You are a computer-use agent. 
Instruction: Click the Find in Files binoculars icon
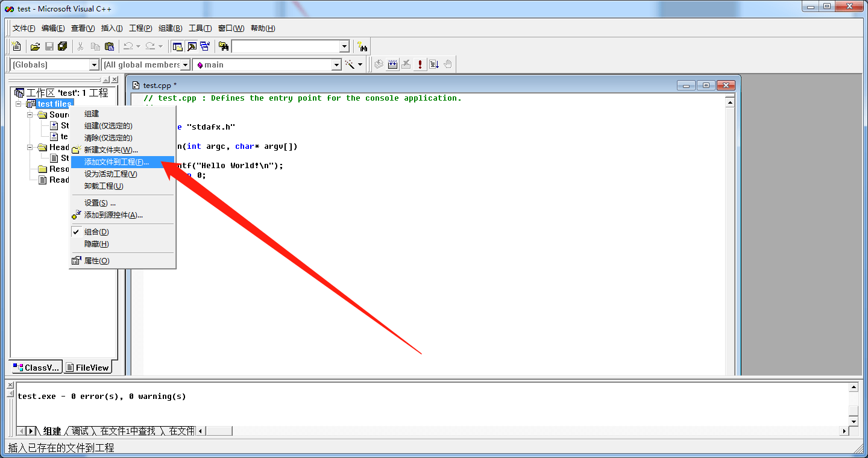[x=224, y=46]
